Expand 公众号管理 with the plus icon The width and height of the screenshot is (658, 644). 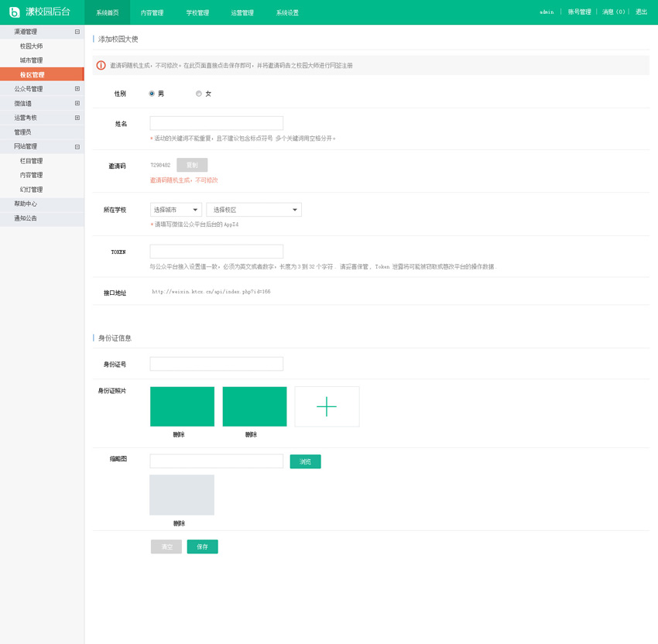[77, 89]
